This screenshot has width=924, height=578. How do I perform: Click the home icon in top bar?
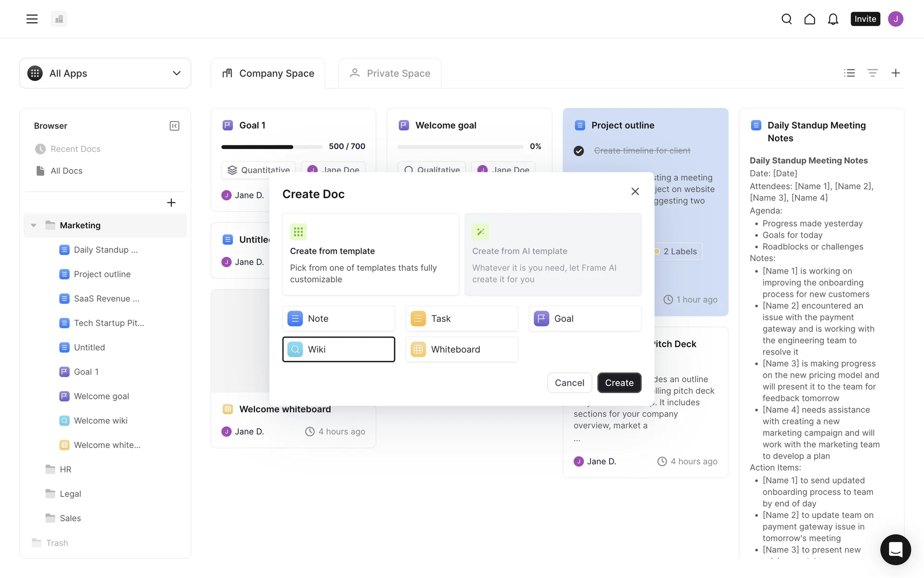(x=809, y=19)
